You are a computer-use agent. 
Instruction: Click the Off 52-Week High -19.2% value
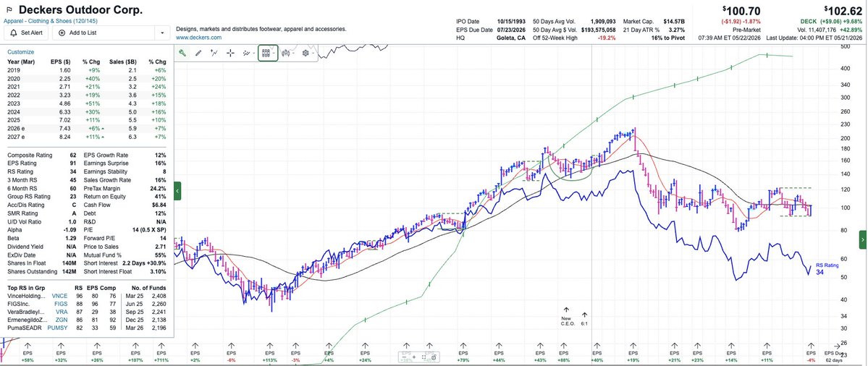click(606, 38)
